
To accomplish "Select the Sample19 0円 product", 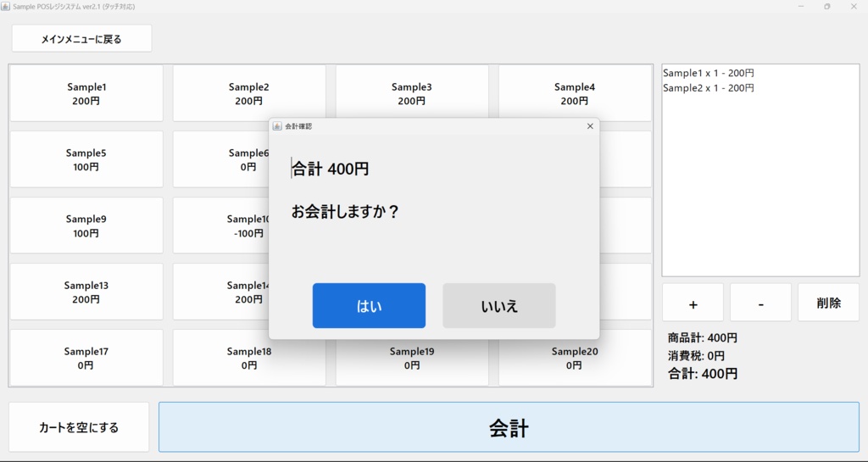I will tap(412, 363).
